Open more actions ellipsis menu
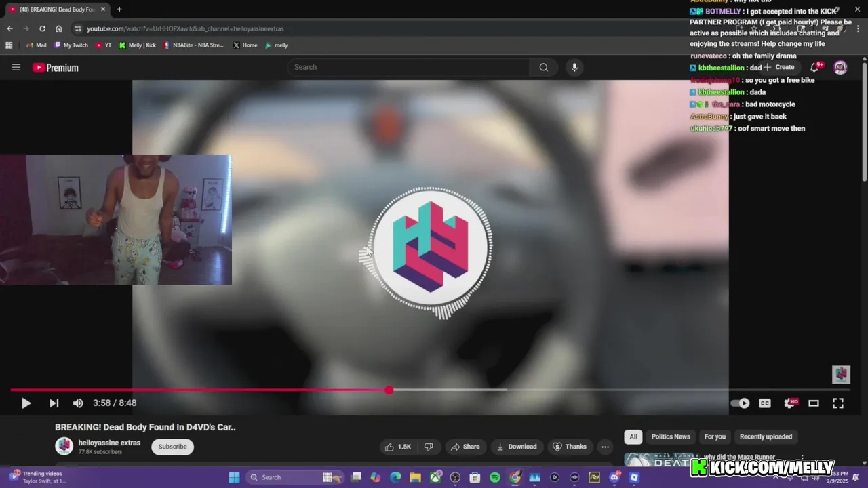Viewport: 868px width, 488px height. coord(605,447)
